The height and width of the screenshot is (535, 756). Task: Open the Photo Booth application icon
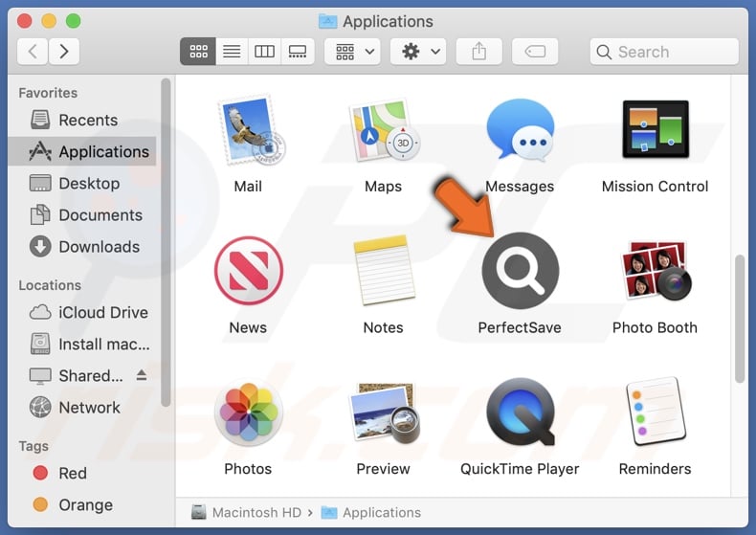[656, 271]
